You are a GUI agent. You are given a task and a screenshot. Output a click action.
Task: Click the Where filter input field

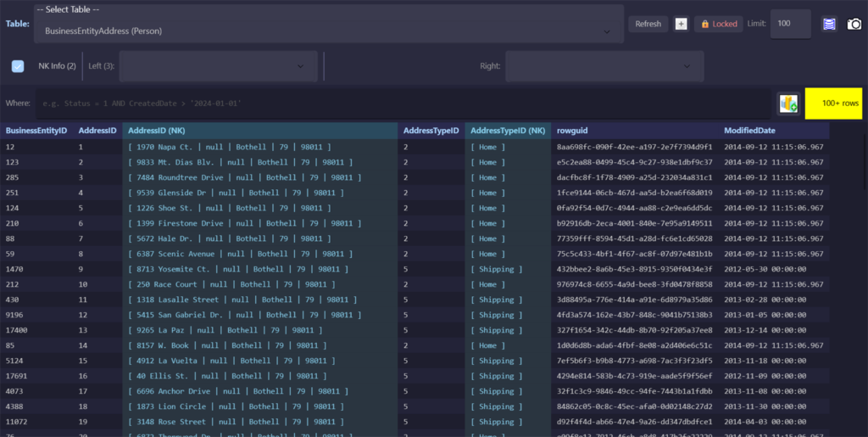403,104
